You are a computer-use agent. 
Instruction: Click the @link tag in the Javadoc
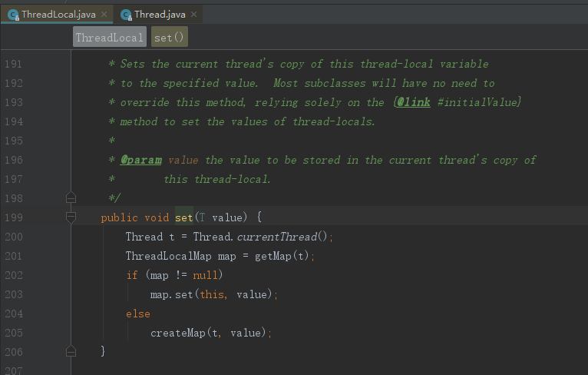click(x=413, y=102)
